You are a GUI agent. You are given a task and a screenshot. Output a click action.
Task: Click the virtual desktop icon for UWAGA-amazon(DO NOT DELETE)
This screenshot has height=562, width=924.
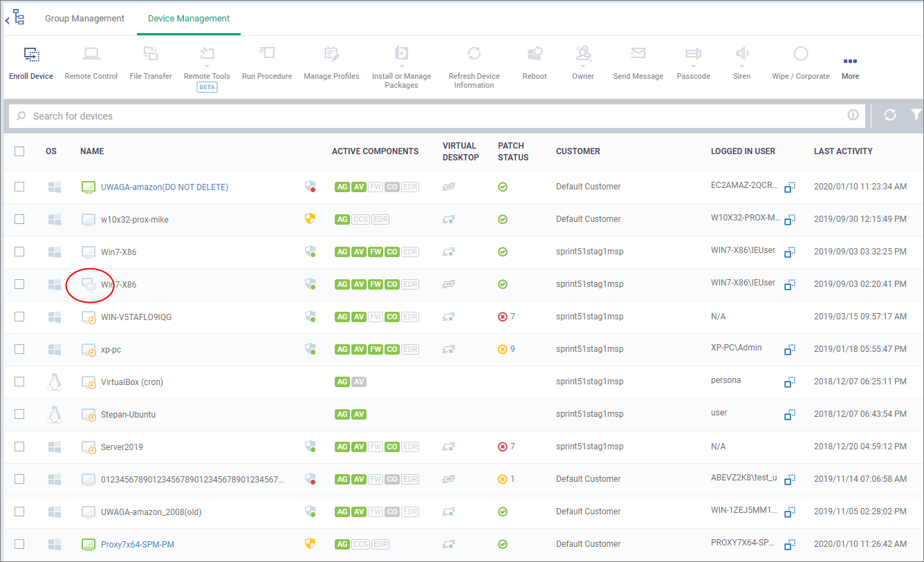[x=449, y=187]
